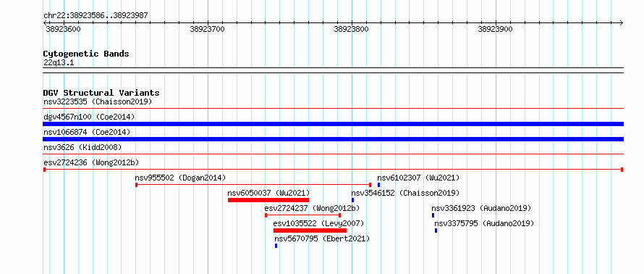
Task: Click ruler position 38923900
Action: 496,29
